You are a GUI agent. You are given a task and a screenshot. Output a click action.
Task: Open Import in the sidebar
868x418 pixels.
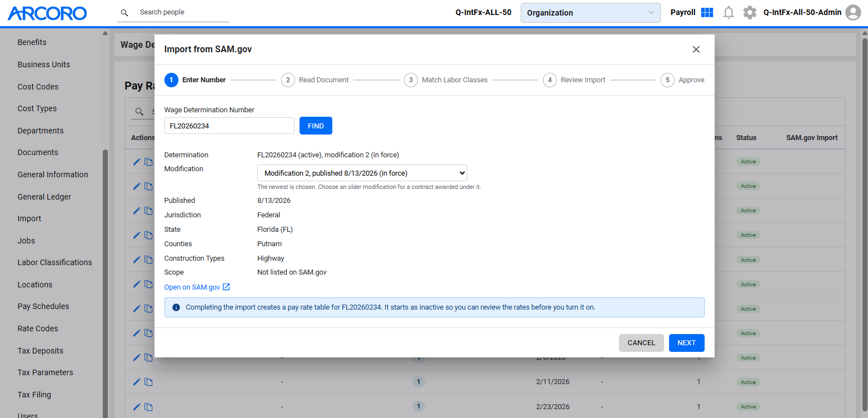(29, 218)
